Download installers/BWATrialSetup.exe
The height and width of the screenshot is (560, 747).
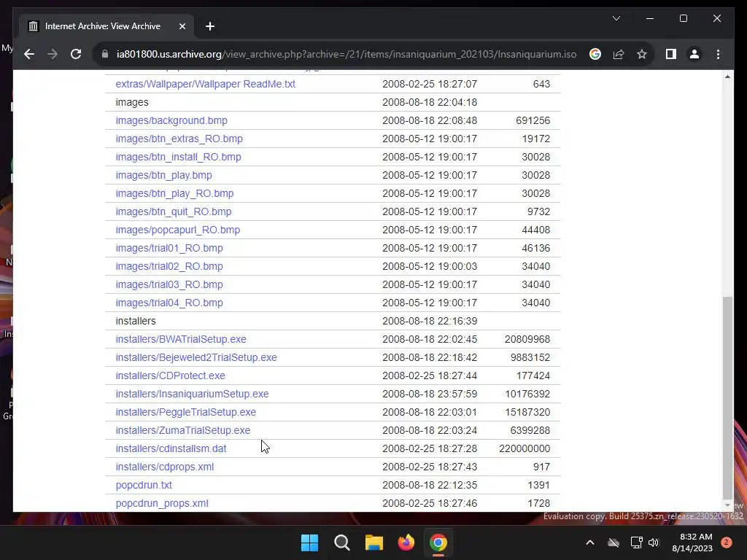tap(181, 339)
